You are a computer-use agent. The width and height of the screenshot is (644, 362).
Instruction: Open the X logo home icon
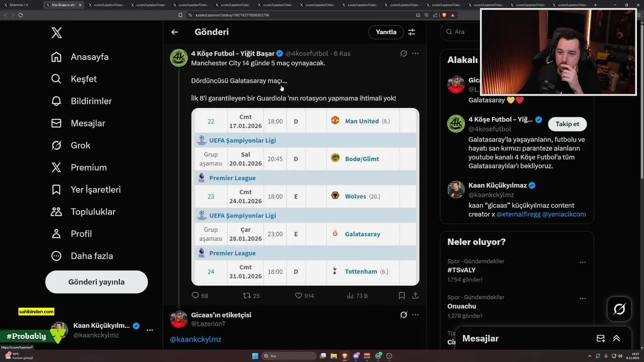point(56,33)
